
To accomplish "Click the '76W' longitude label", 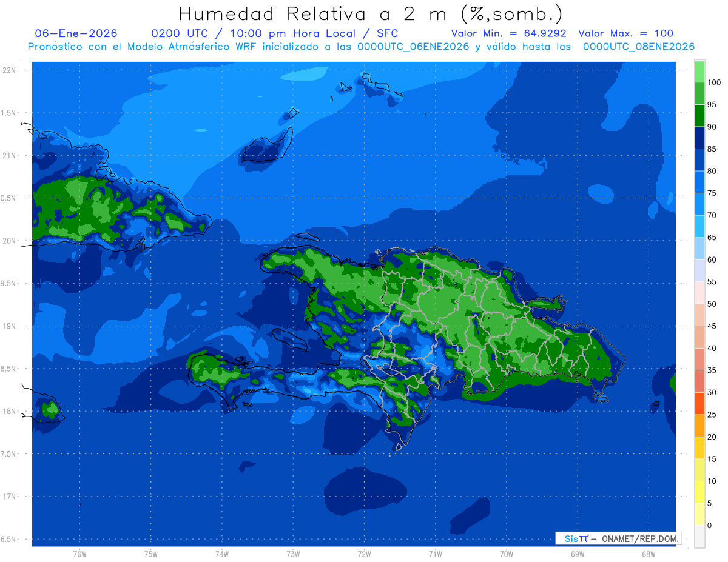I will pos(79,554).
